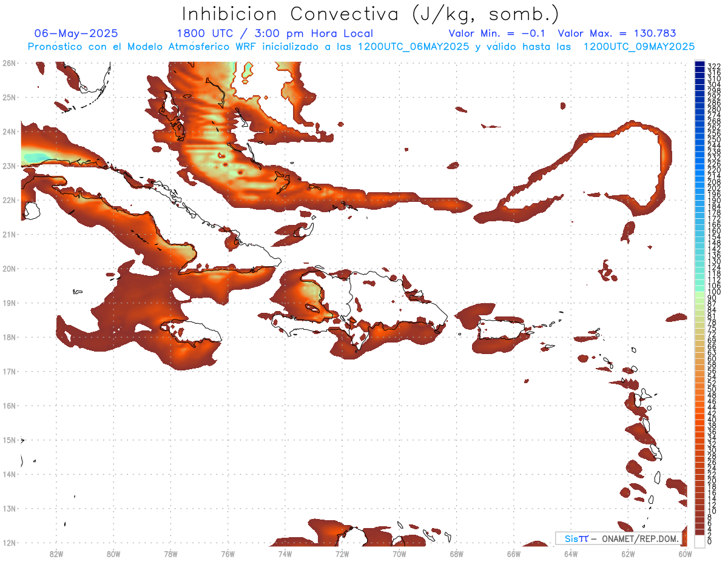The width and height of the screenshot is (728, 562).
Task: Click the latitude label '14N'
Action: (8, 474)
